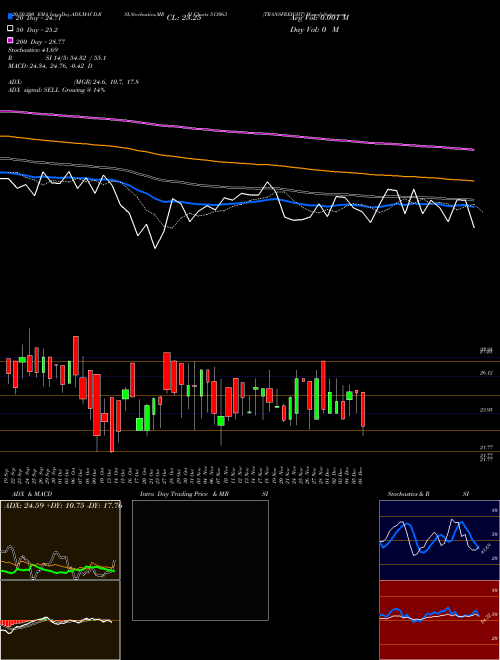This screenshot has height=660, width=500.
Task: Click the white 50 Day EMA legend swatch
Action: (x=11, y=29)
